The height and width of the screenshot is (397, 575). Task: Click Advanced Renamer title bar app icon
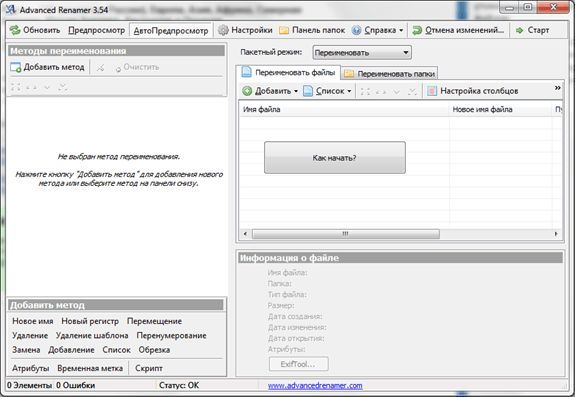tap(11, 9)
